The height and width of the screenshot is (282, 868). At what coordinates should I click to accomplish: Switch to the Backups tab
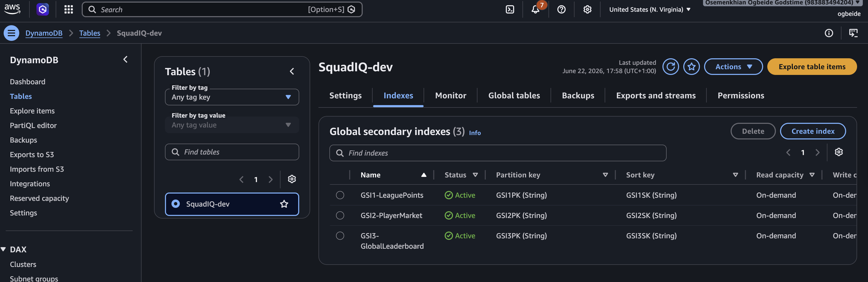[578, 96]
